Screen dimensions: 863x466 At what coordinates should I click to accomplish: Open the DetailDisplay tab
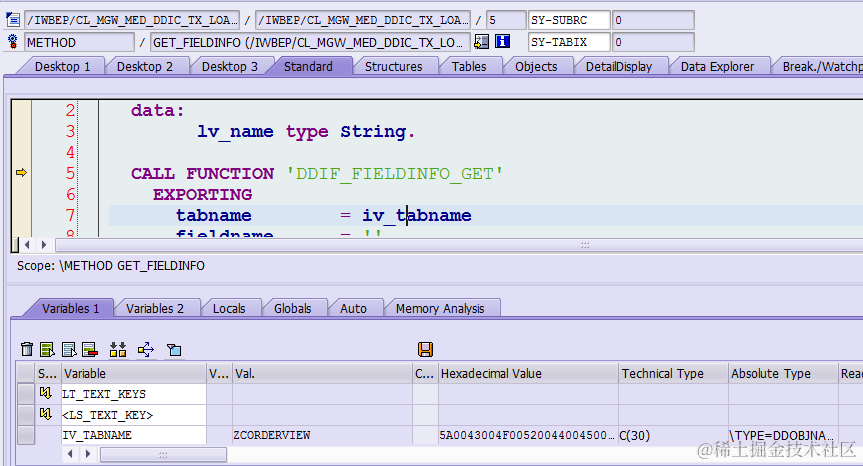point(619,67)
